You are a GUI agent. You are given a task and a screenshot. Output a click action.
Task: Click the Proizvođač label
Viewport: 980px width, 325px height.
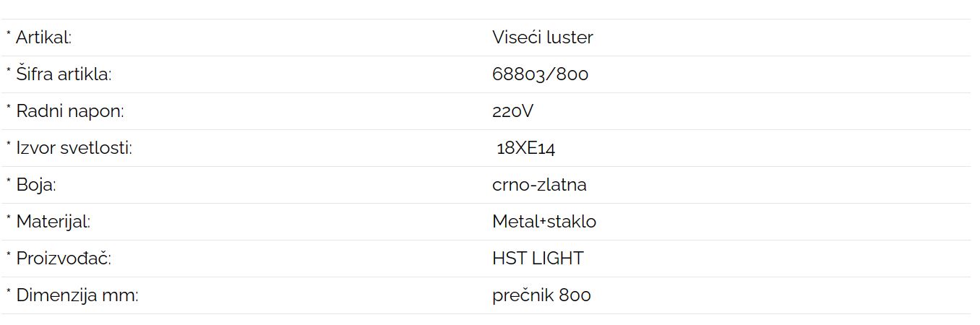[64, 259]
